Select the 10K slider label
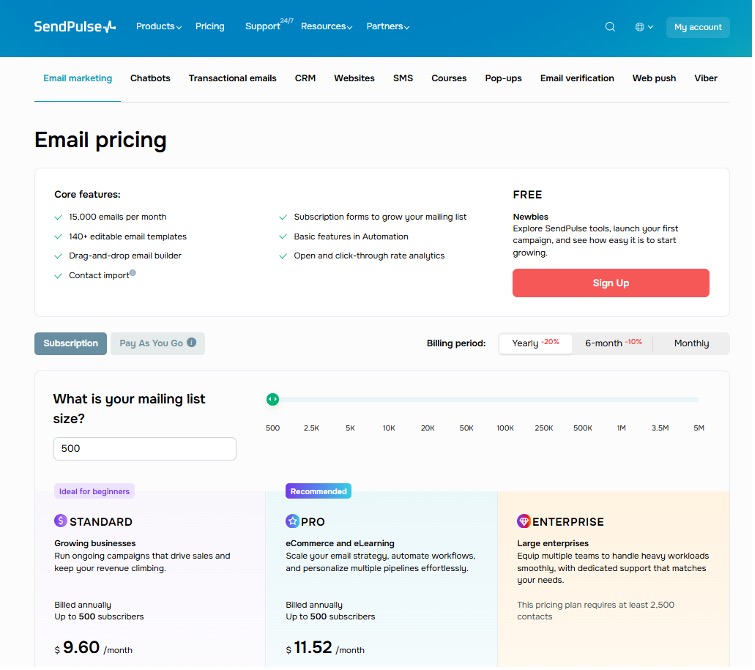The height and width of the screenshot is (670, 755). (x=391, y=429)
